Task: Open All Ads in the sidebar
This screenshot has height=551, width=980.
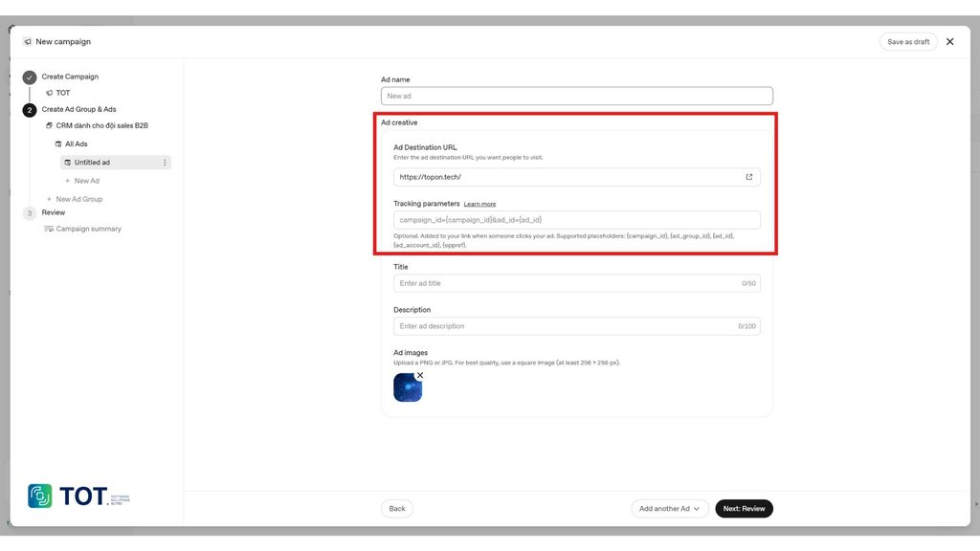Action: point(77,143)
